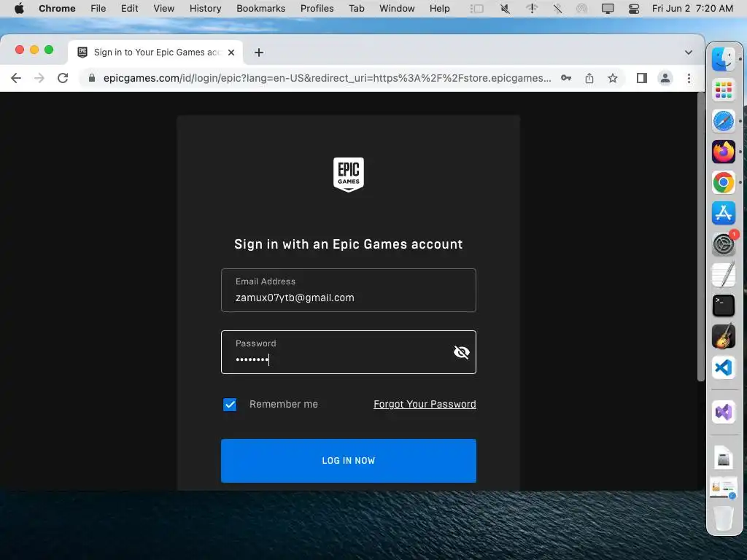Viewport: 747px width, 560px height.
Task: Open the View menu
Action: [164, 9]
